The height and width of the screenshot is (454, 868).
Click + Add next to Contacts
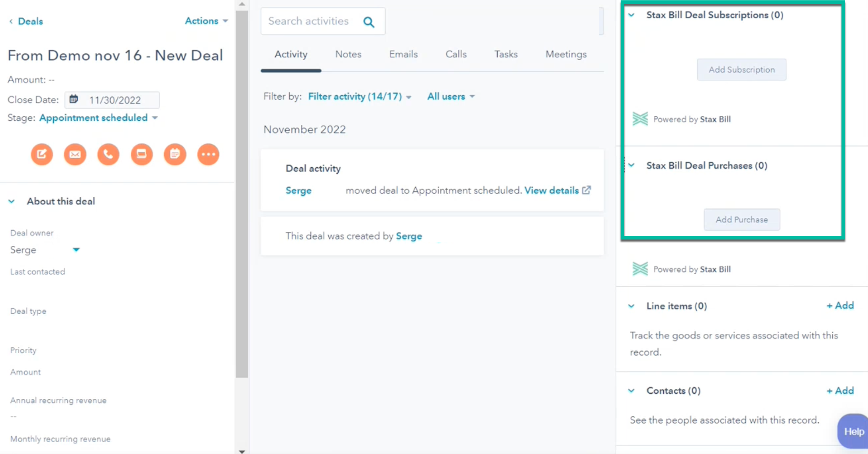tap(840, 390)
